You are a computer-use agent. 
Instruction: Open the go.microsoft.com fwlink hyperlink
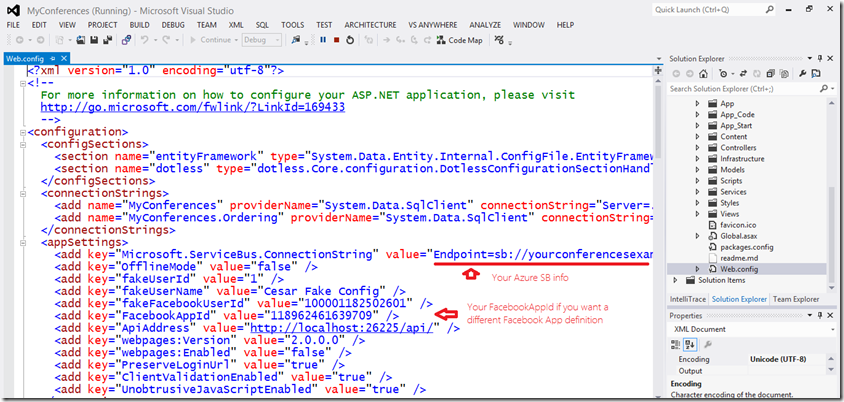click(x=192, y=107)
